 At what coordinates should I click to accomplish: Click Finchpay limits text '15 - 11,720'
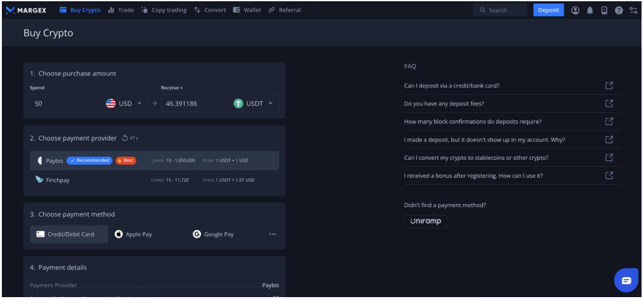[177, 180]
